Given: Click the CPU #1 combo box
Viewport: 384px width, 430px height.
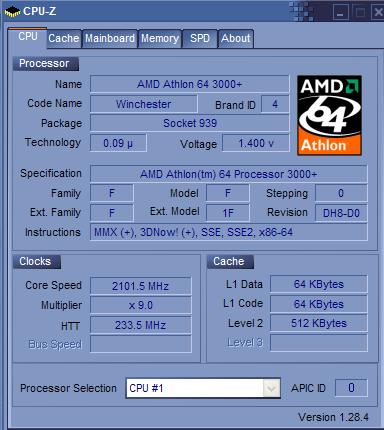Looking at the screenshot, I should point(203,388).
